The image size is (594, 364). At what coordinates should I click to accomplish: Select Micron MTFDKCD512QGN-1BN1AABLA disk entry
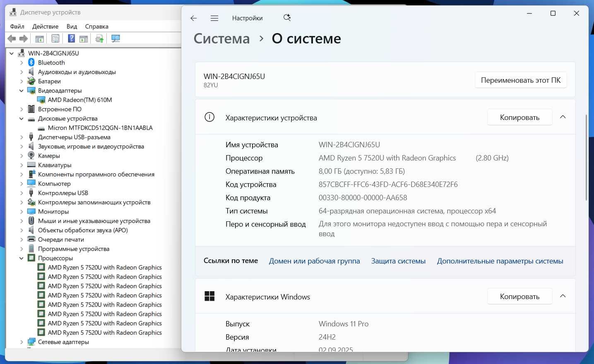point(100,128)
